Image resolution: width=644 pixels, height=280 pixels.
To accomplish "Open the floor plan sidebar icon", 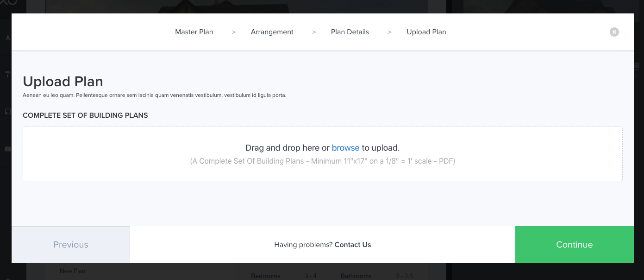I will tap(7, 112).
